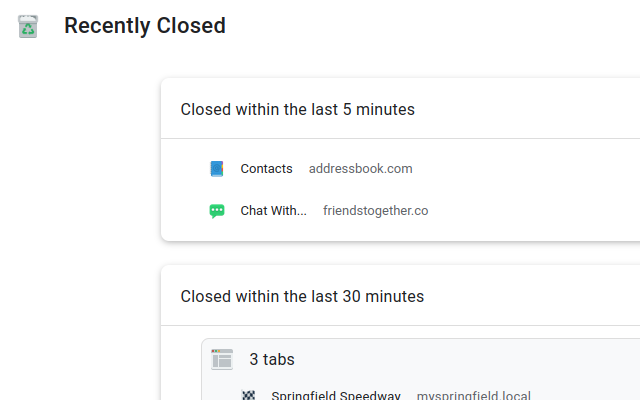Click the checkered flag Springfield Speedway icon
Image resolution: width=640 pixels, height=400 pixels.
(249, 395)
